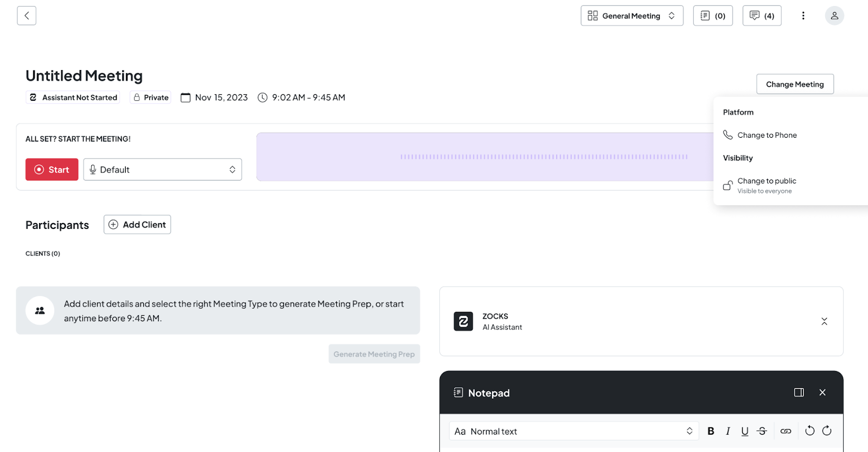The width and height of the screenshot is (868, 452).
Task: Open the user profile avatar
Action: click(834, 16)
